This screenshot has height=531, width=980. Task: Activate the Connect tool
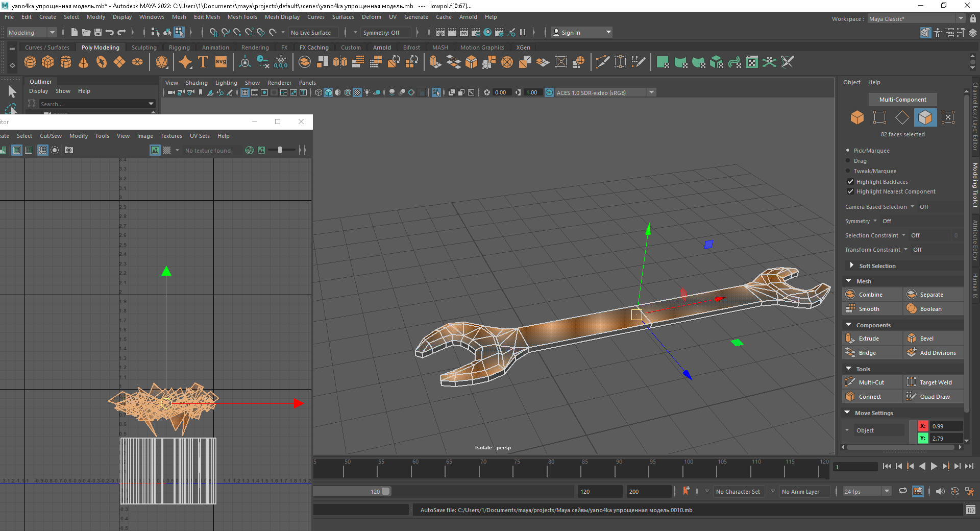tap(872, 397)
